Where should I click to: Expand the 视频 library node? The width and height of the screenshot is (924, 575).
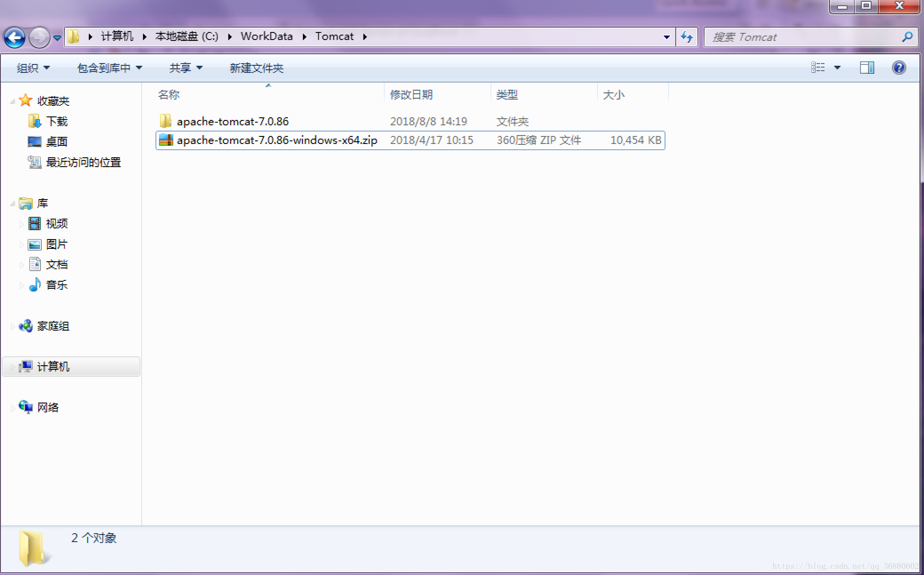21,224
